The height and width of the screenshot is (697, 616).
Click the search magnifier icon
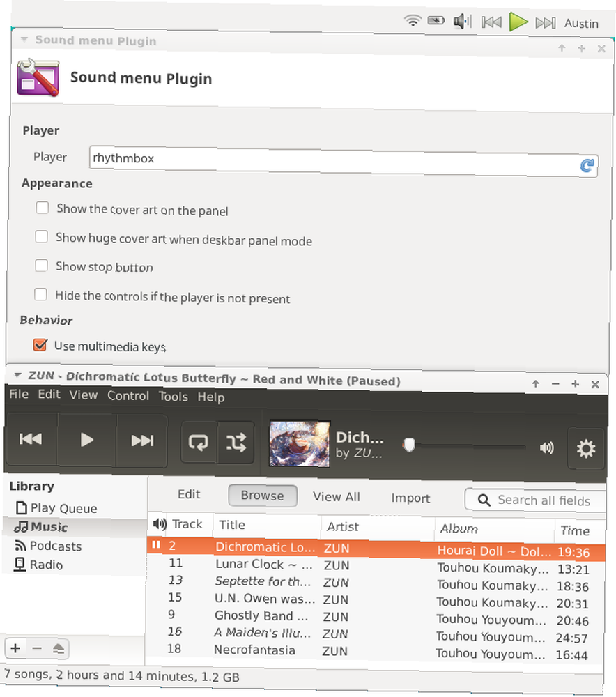pyautogui.click(x=484, y=500)
